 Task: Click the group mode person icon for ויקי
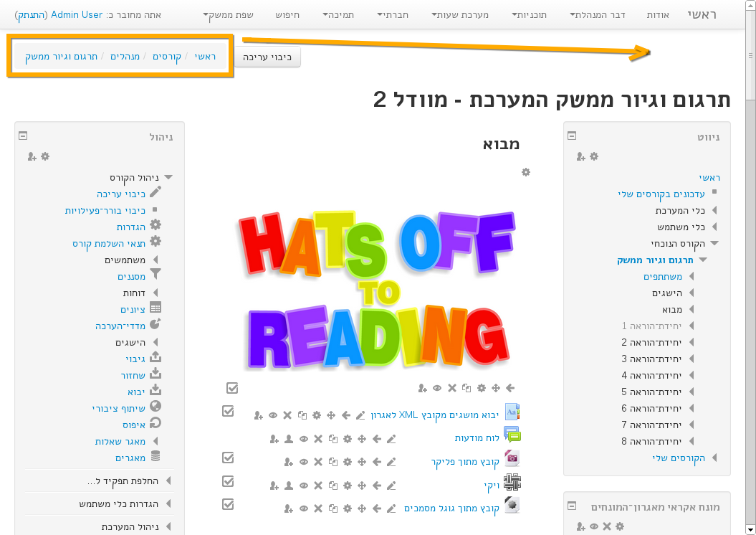[289, 486]
